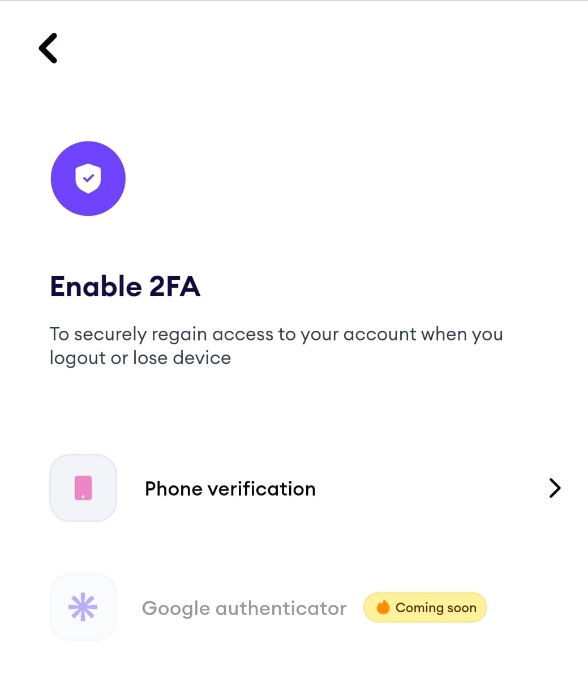Click the word Google in disabled option
588x700 pixels.
pyautogui.click(x=176, y=609)
